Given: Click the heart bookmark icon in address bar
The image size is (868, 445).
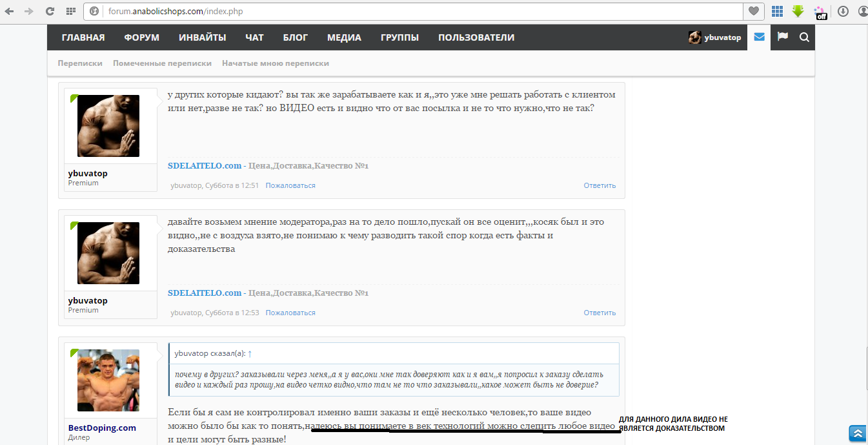Looking at the screenshot, I should click(x=753, y=11).
